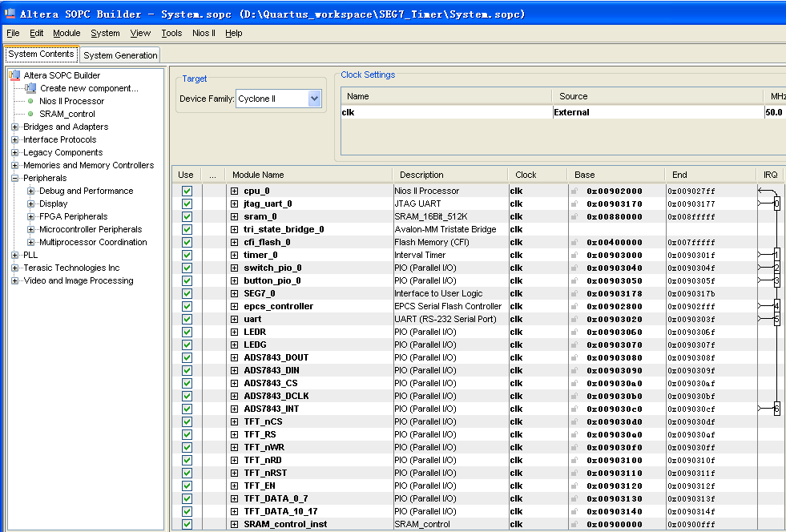Click the base address lock icon for cpu_0
The image size is (786, 532).
coord(574,191)
